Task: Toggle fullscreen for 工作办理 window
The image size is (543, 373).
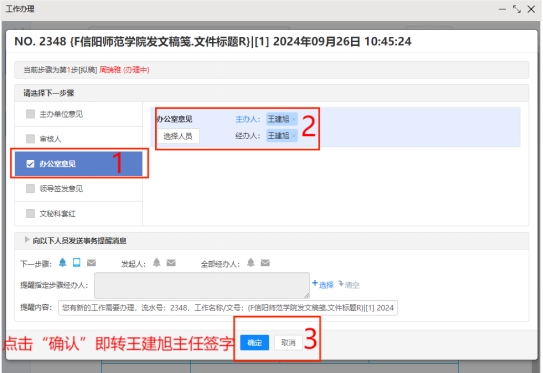Action: pyautogui.click(x=517, y=9)
